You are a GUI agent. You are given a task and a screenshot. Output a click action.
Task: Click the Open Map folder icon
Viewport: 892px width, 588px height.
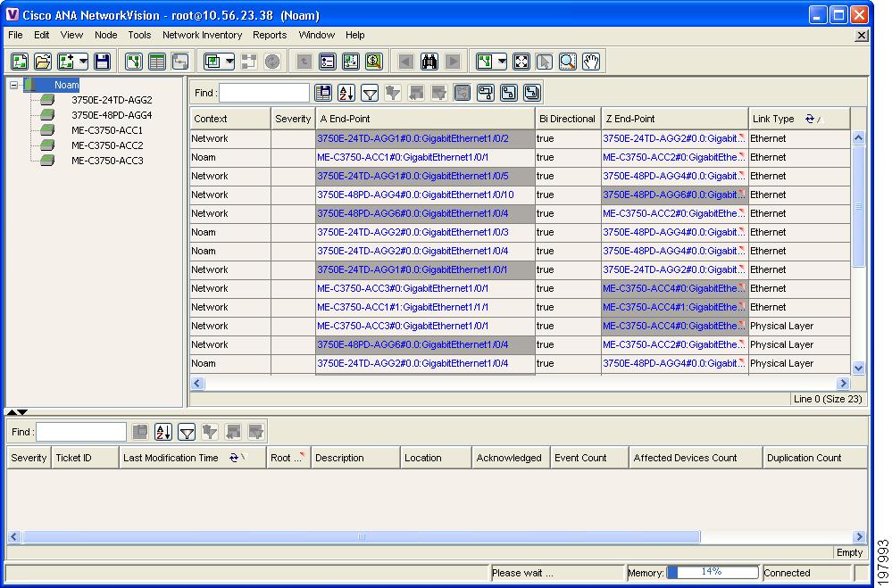(x=43, y=62)
